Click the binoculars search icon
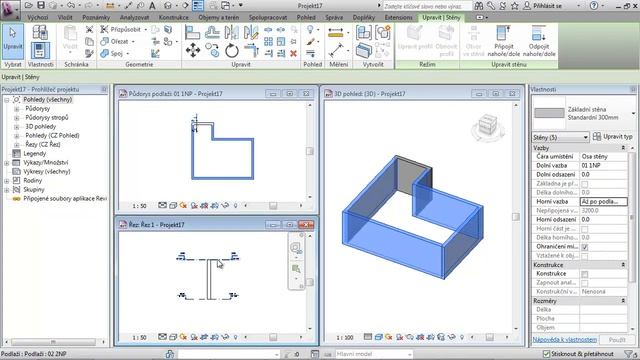 pyautogui.click(x=479, y=6)
